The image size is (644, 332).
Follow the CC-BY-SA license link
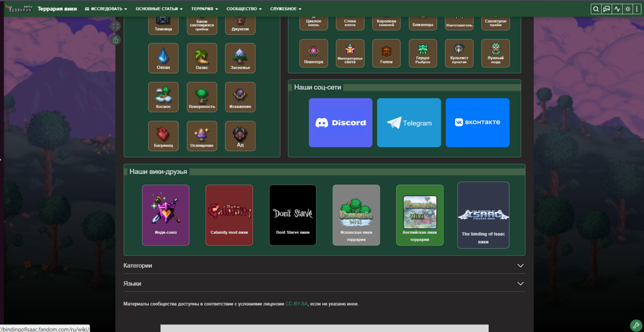point(296,304)
